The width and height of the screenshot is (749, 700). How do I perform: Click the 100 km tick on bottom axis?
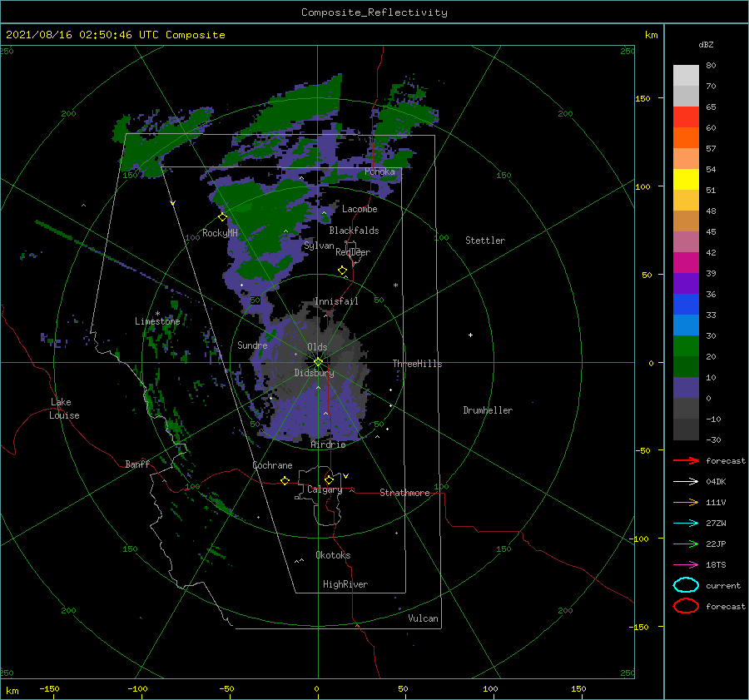point(490,688)
